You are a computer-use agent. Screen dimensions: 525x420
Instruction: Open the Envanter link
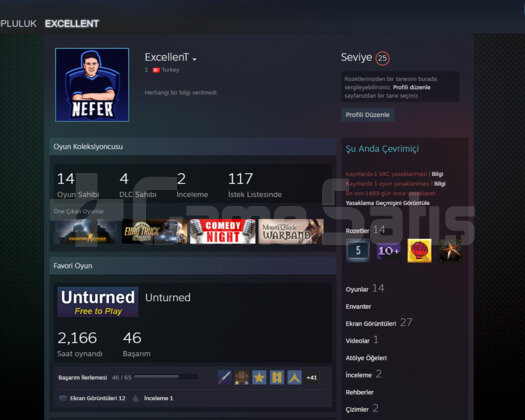[358, 306]
